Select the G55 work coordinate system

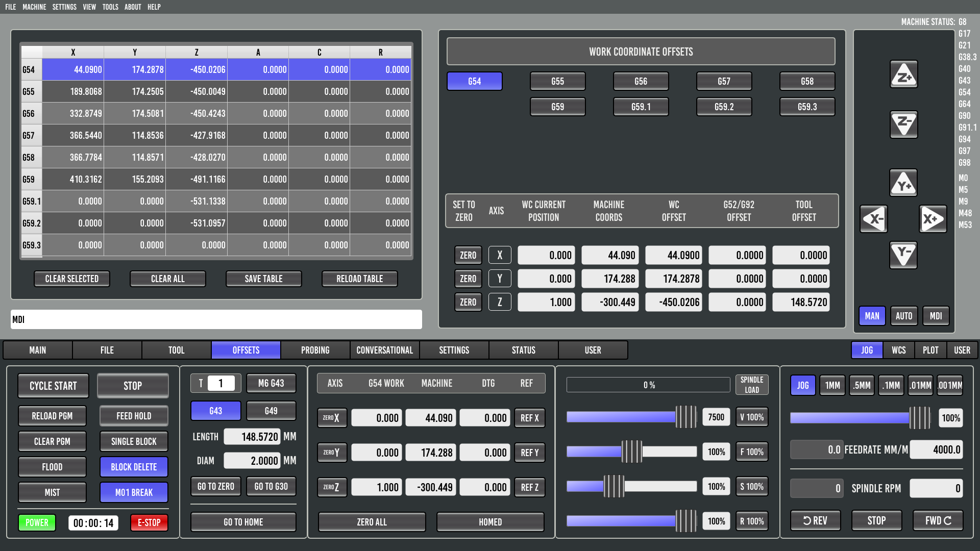(557, 81)
